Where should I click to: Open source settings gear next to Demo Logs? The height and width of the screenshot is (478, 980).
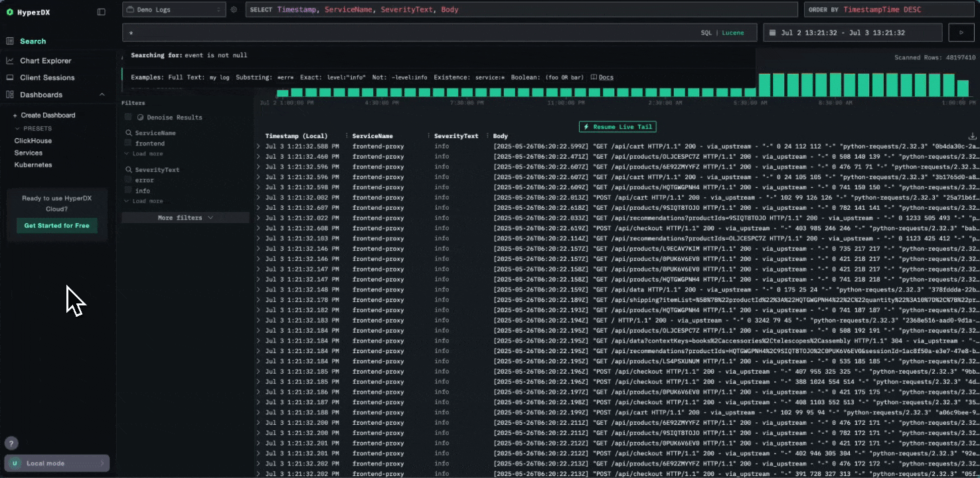point(234,10)
